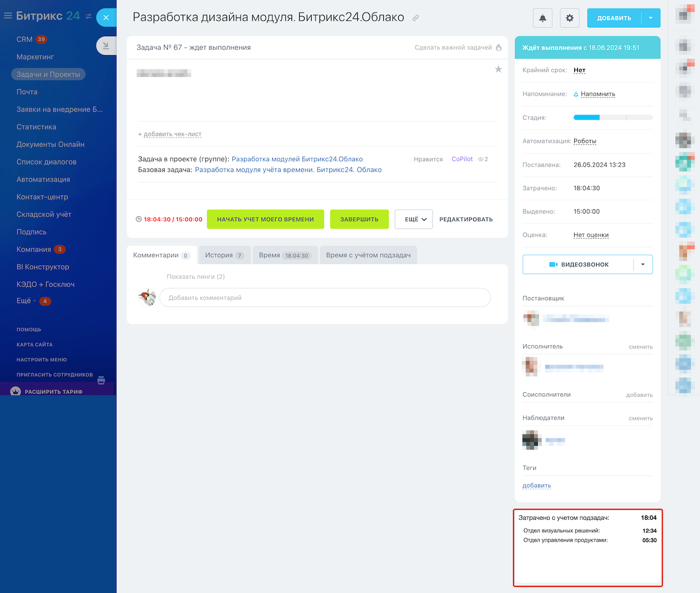Click the Наблюдатели avatar

531,440
